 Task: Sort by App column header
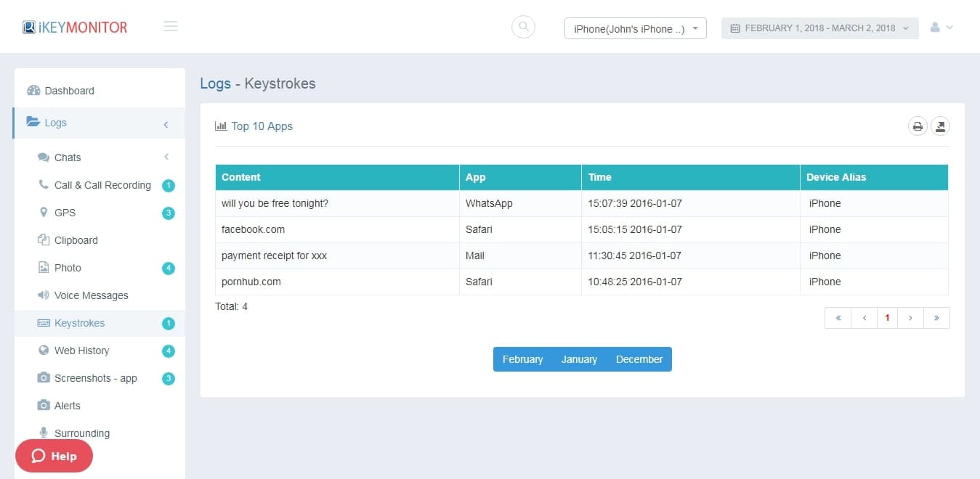point(520,177)
